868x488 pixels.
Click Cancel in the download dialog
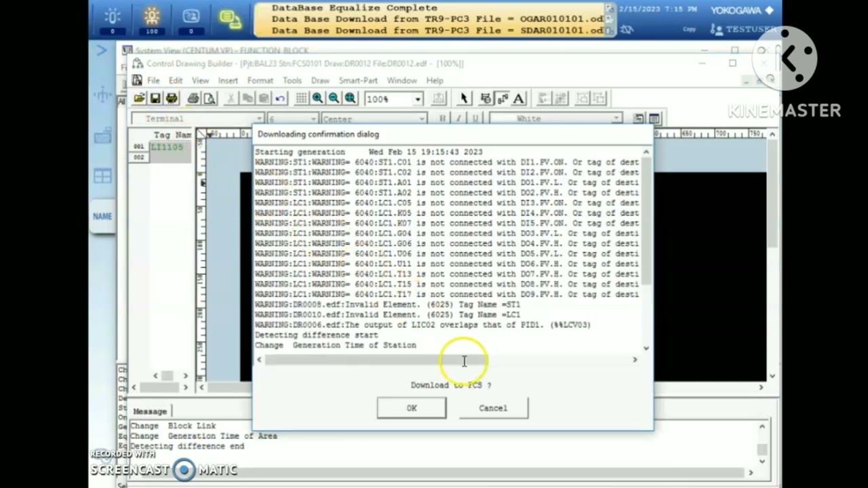click(x=493, y=408)
